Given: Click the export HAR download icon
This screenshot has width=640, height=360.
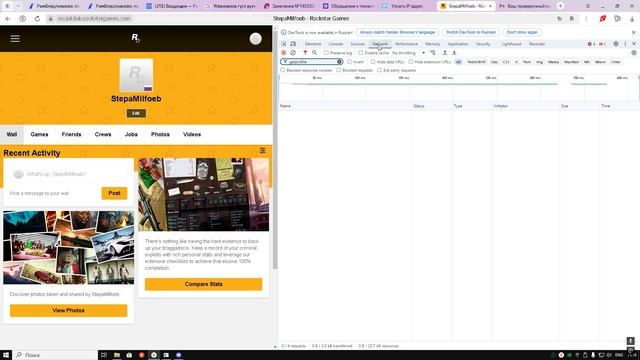Looking at the screenshot, I should pos(454,53).
